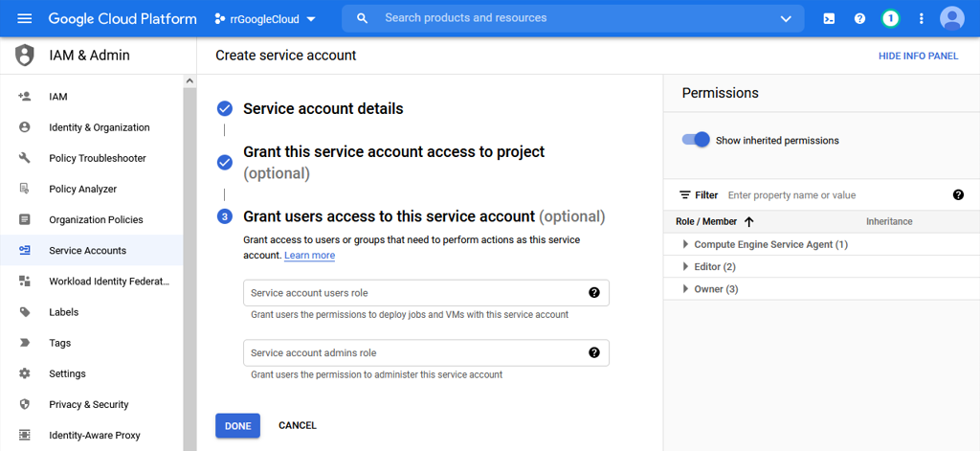
Task: Click the Identity-Aware Proxy icon
Action: pyautogui.click(x=24, y=435)
